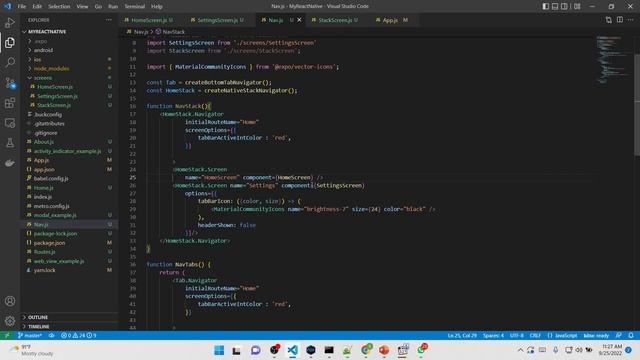Collapse the MYREACTNATIVE root section
Screen dimensions: 640x360
coord(47,32)
